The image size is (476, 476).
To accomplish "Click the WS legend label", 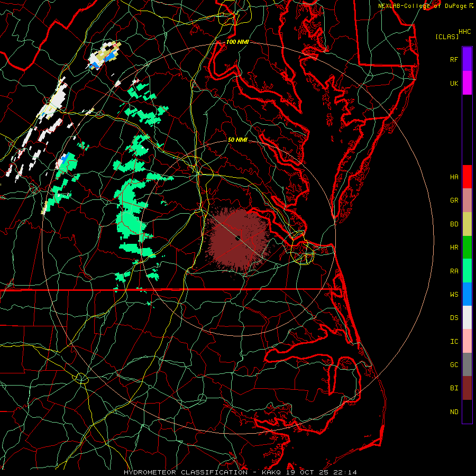I will tap(454, 295).
